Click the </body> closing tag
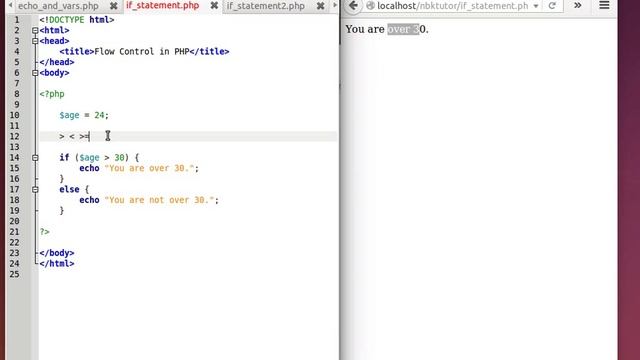The width and height of the screenshot is (640, 360). pyautogui.click(x=57, y=253)
